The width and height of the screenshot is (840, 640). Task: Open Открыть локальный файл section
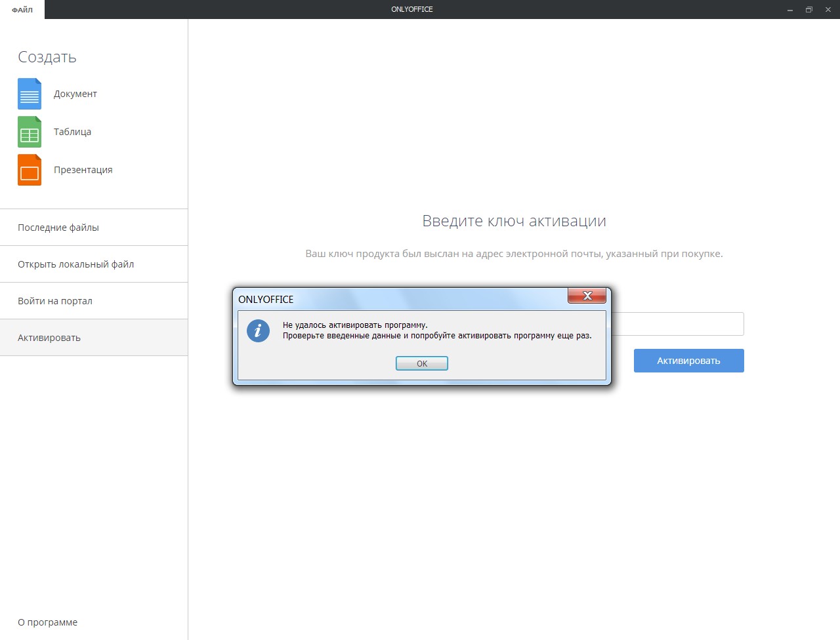coord(75,264)
